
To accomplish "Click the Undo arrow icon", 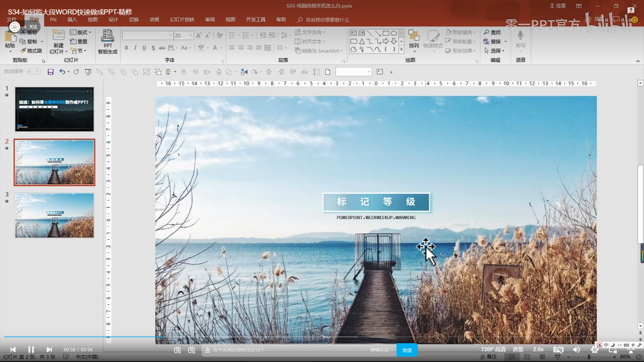I will [62, 72].
